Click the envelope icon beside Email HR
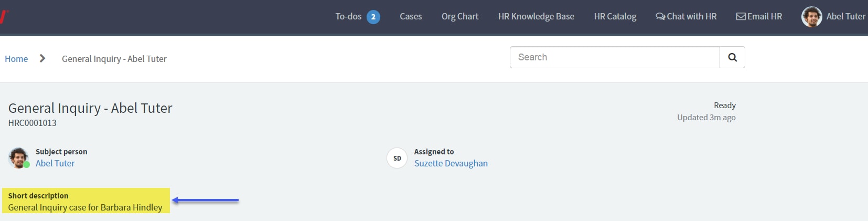Screen dimensions: 868x221 (741, 16)
